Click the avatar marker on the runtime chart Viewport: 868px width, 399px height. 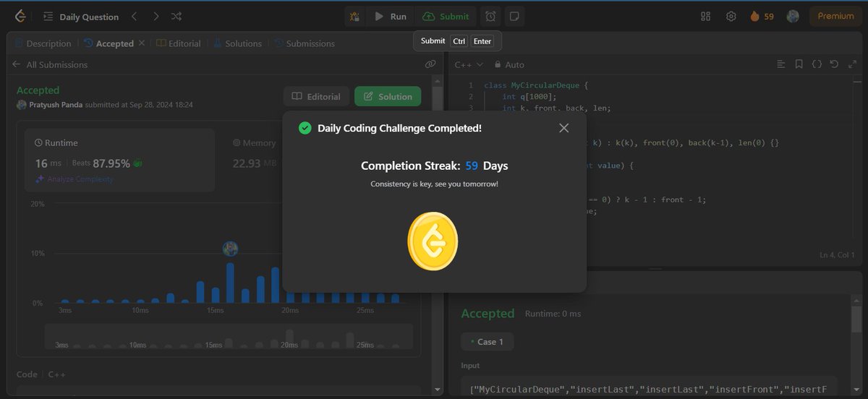[x=230, y=249]
